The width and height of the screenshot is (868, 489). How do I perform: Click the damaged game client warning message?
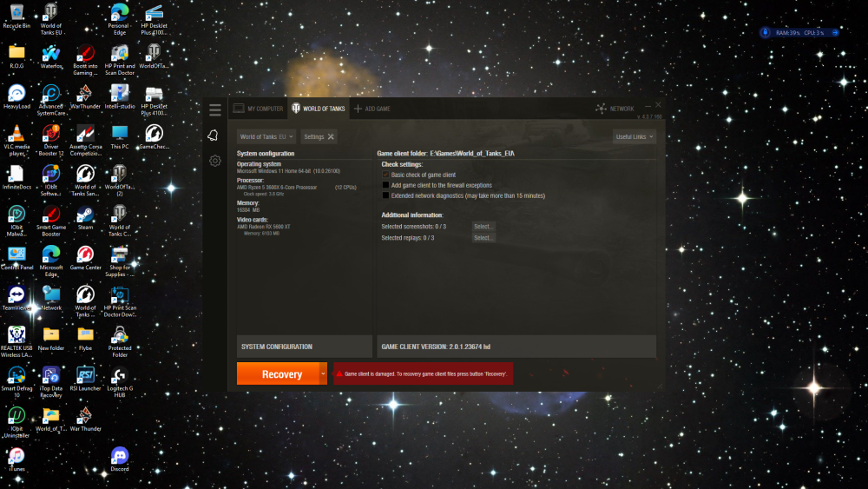(424, 373)
